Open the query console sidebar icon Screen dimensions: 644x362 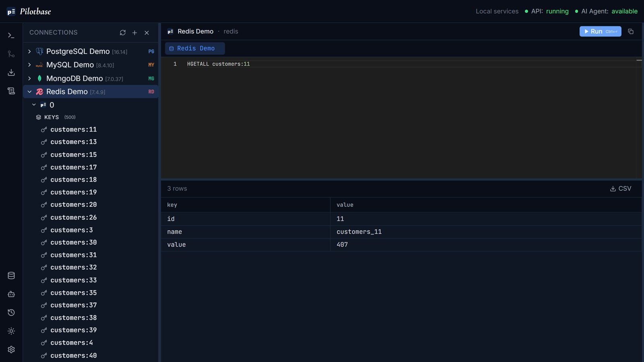pos(11,35)
